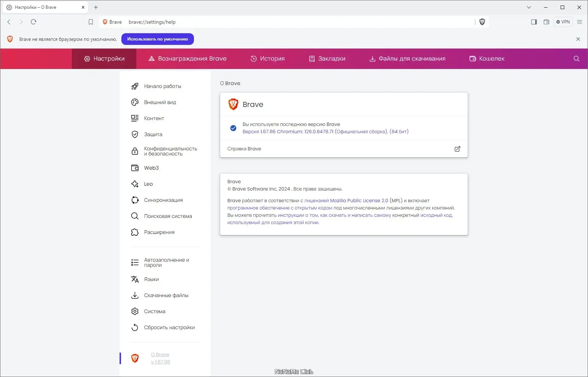This screenshot has width=588, height=377.
Task: Open the Система settings section
Action: pyautogui.click(x=155, y=311)
